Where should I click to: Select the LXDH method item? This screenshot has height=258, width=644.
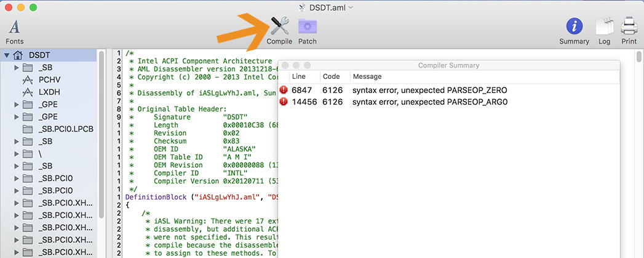coord(49,92)
